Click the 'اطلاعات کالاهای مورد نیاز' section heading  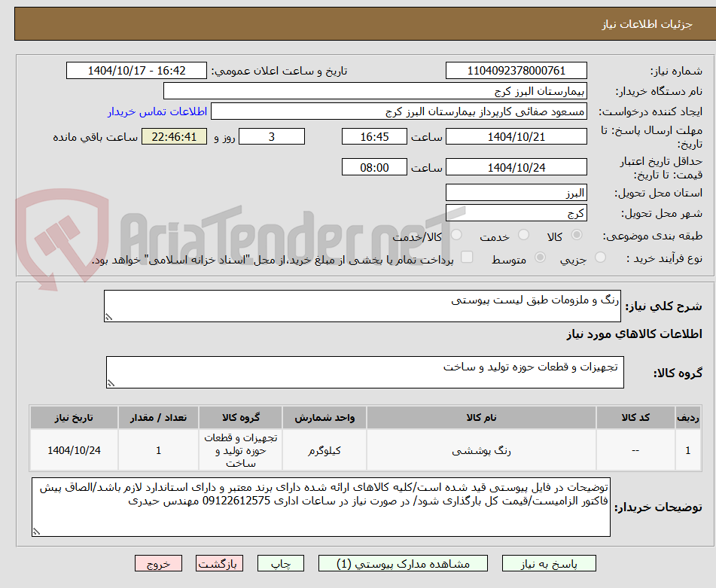pos(634,334)
